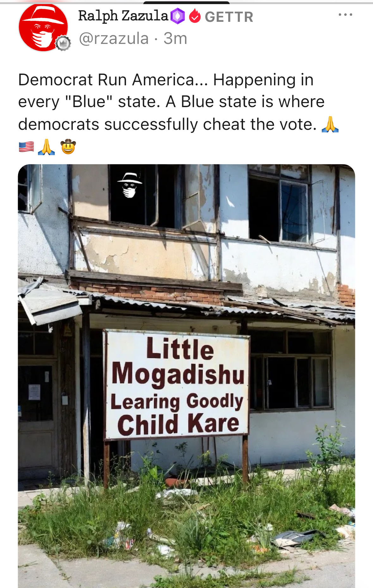Tap the American flag emoji
Image resolution: width=373 pixels, height=588 pixels.
[26, 147]
